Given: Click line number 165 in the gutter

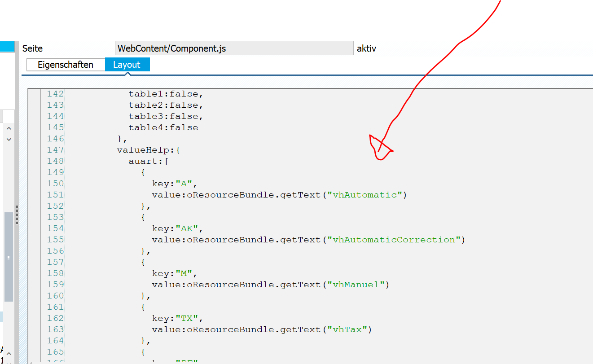Looking at the screenshot, I should 55,352.
